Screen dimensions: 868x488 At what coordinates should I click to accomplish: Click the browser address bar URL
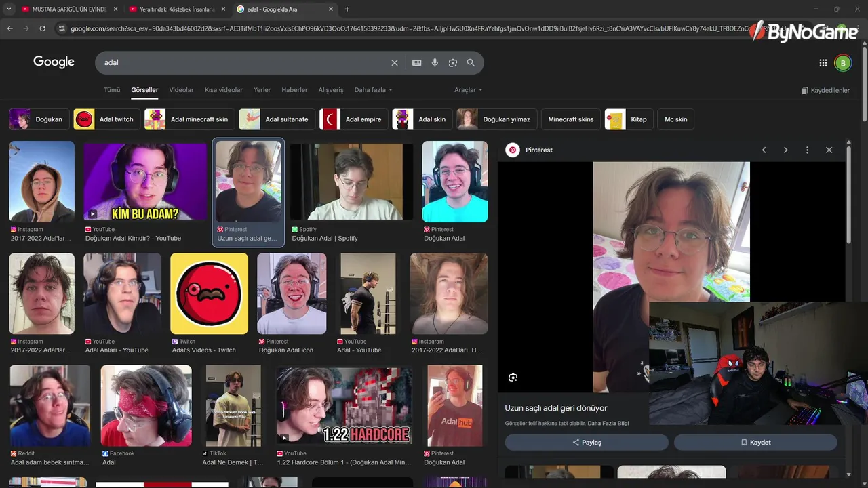point(407,28)
